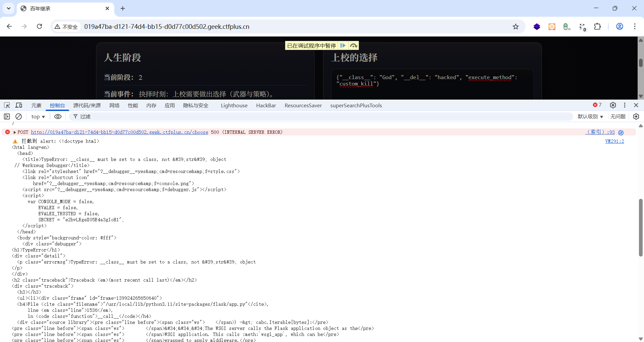Switch to the 网络 tab
Viewport: 644px width, 342px height.
click(x=114, y=105)
